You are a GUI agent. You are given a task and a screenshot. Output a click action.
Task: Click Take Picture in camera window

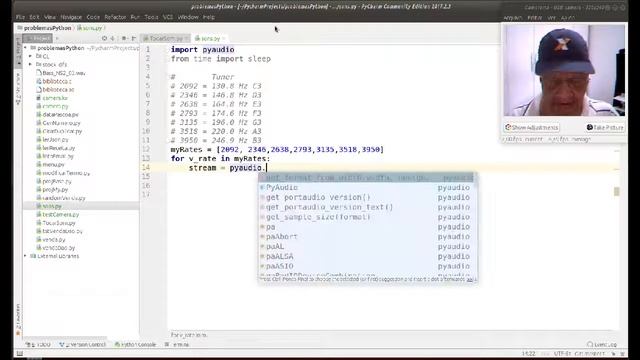pyautogui.click(x=605, y=127)
